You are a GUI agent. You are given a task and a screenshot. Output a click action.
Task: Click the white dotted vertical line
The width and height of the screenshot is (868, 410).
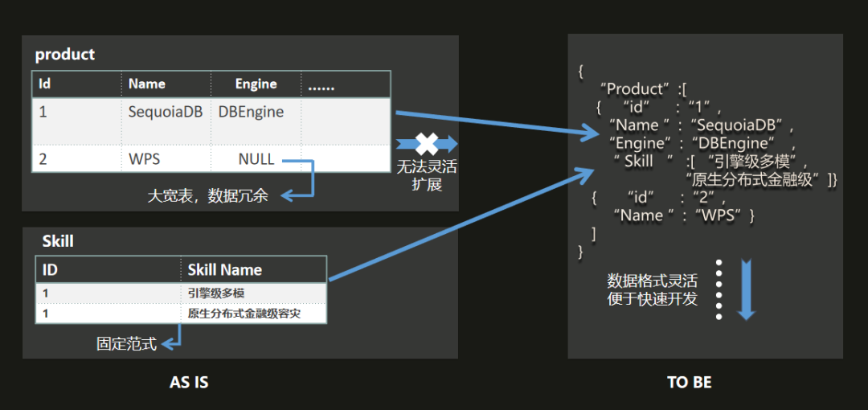tap(719, 289)
